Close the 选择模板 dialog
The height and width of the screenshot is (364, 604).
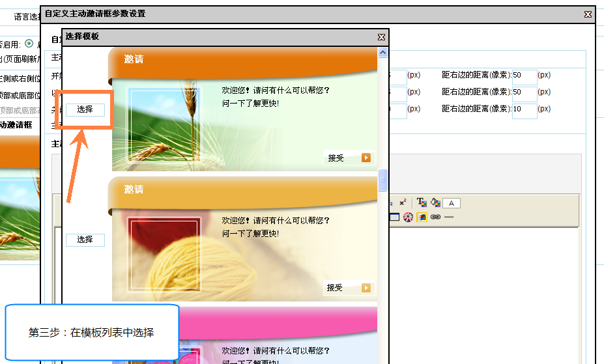[381, 37]
